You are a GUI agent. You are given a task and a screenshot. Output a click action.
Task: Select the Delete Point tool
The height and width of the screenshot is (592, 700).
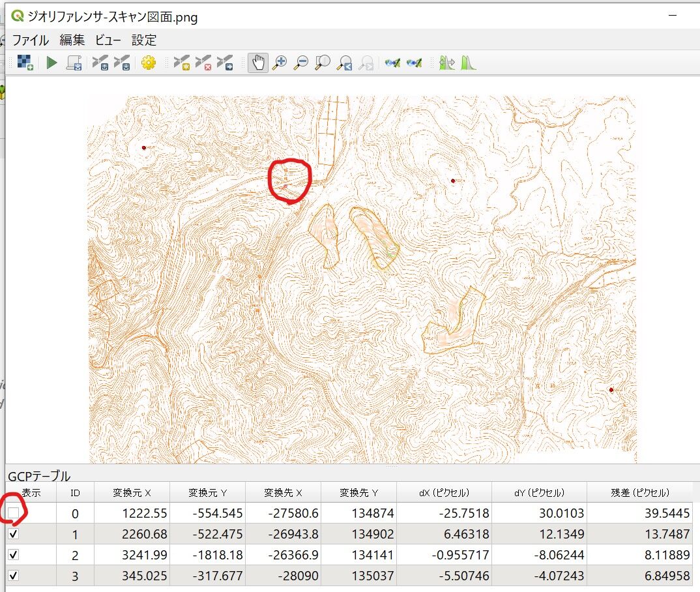pyautogui.click(x=203, y=63)
